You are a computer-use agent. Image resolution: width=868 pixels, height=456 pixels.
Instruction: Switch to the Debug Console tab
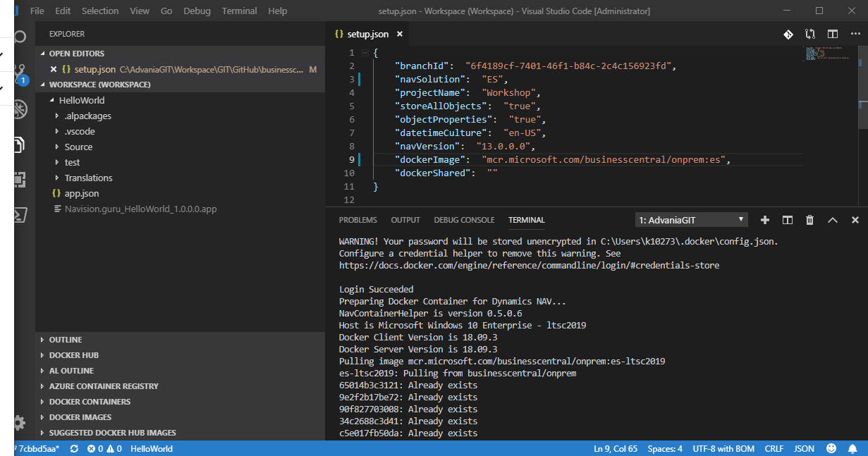pyautogui.click(x=464, y=220)
